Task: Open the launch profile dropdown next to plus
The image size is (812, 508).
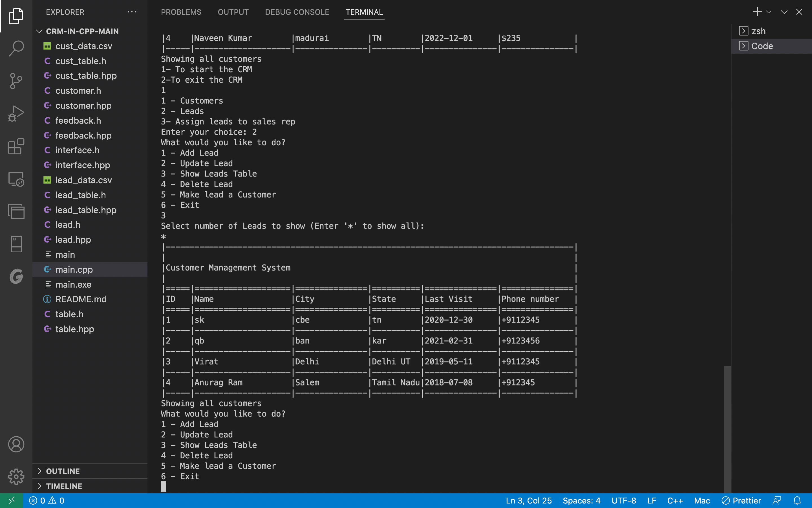Action: tap(768, 12)
